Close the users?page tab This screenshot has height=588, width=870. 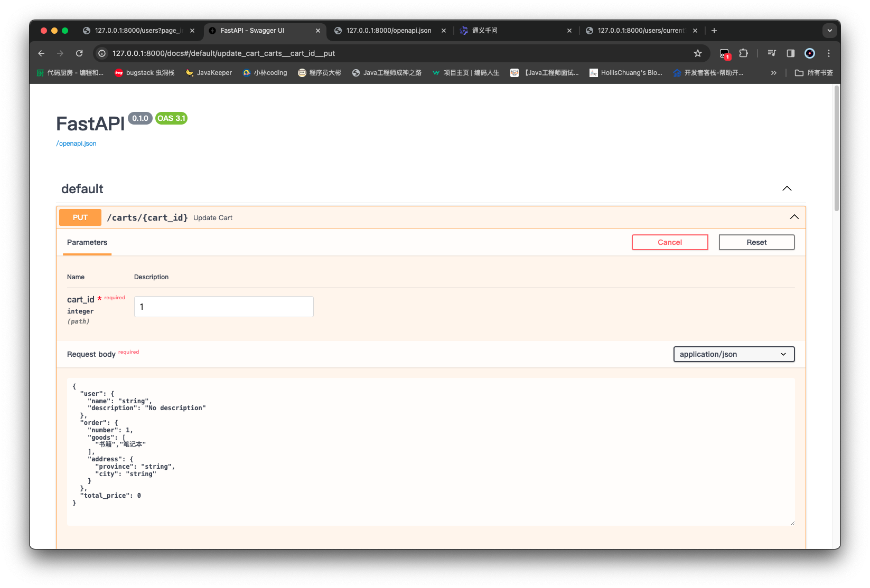tap(192, 31)
